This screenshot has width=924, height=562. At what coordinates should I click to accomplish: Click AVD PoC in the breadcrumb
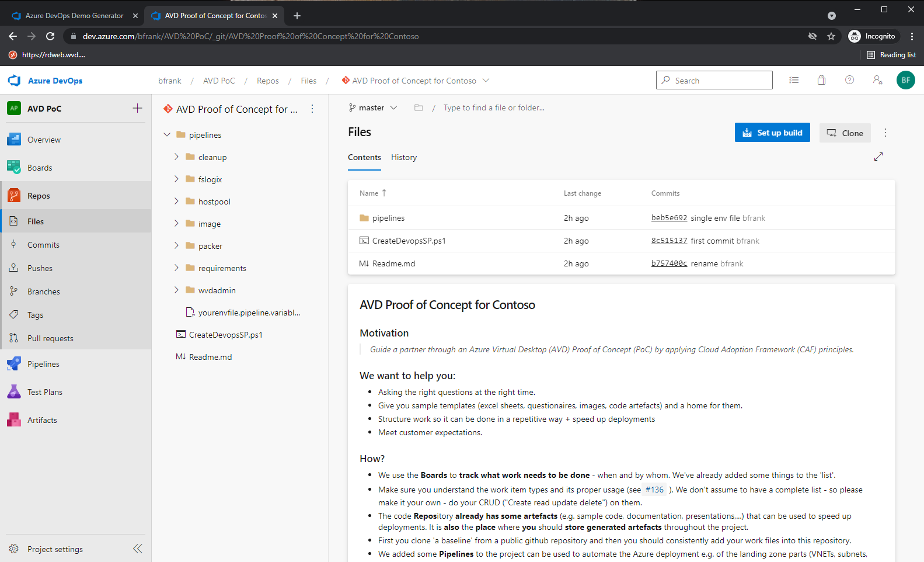tap(219, 81)
